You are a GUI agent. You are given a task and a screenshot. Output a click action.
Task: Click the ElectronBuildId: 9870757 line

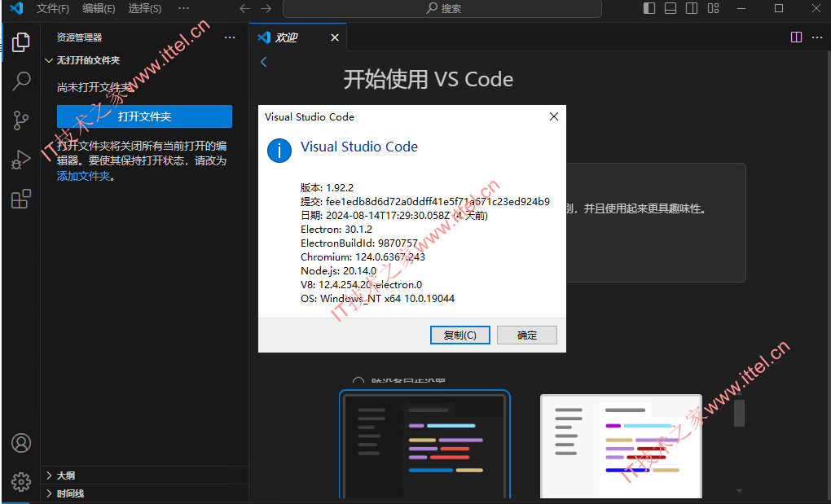coord(359,243)
